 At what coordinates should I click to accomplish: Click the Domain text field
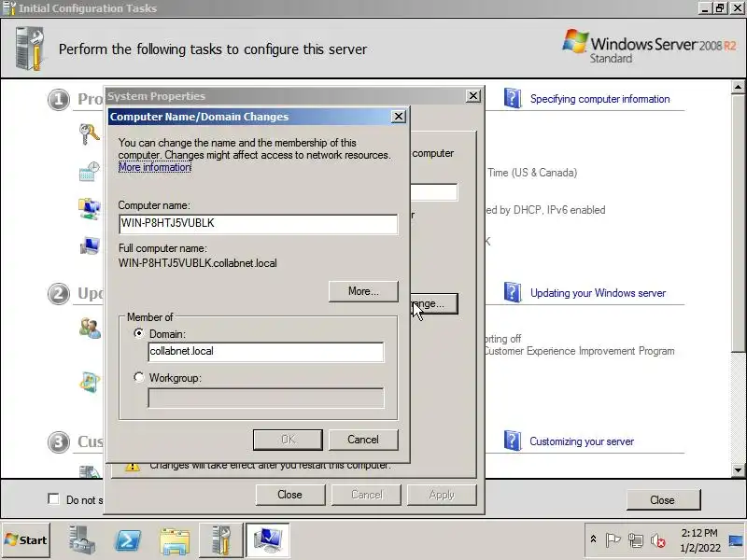pyautogui.click(x=266, y=352)
